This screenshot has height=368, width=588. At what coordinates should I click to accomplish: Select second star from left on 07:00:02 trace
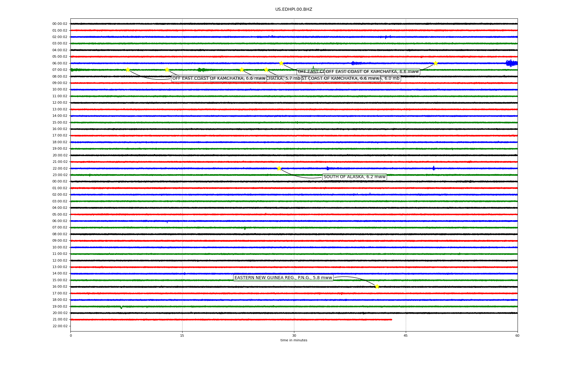(167, 70)
